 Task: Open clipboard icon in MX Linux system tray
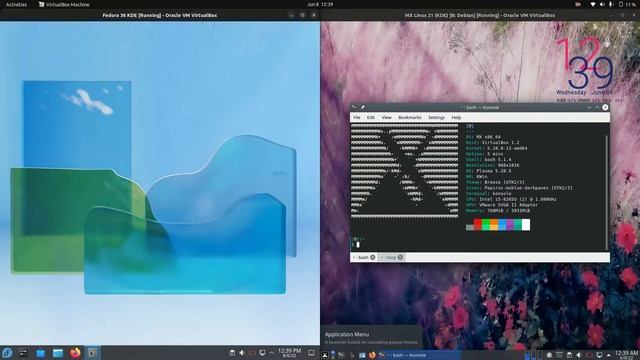click(x=569, y=355)
